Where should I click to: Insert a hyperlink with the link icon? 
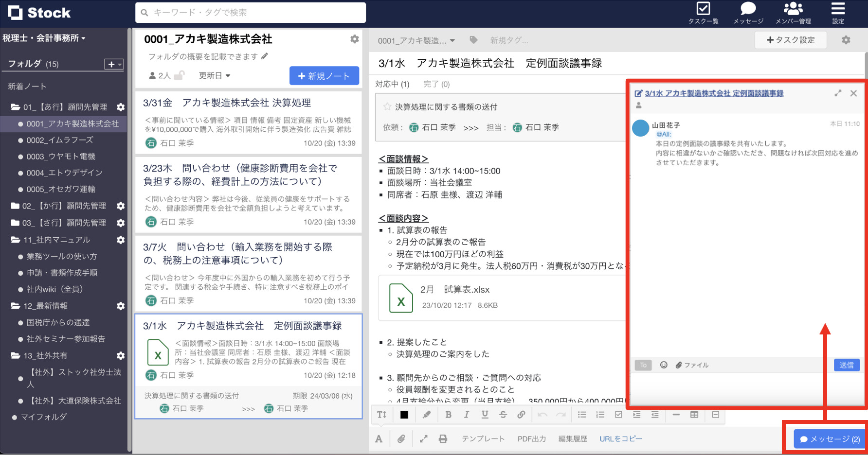click(522, 415)
